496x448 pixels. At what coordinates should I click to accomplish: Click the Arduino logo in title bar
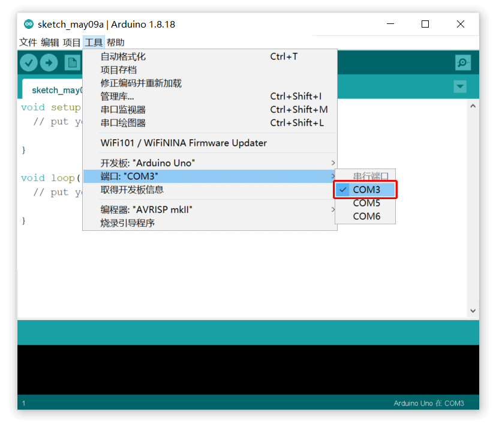pyautogui.click(x=29, y=24)
